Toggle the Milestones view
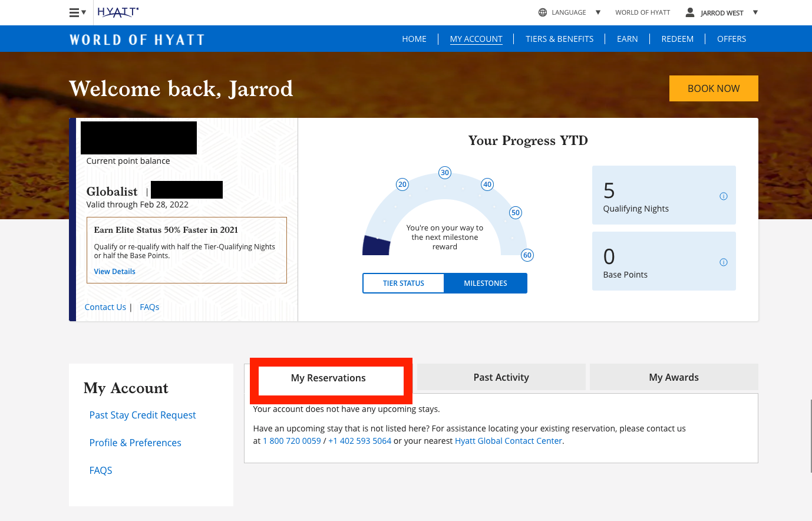 (x=486, y=283)
